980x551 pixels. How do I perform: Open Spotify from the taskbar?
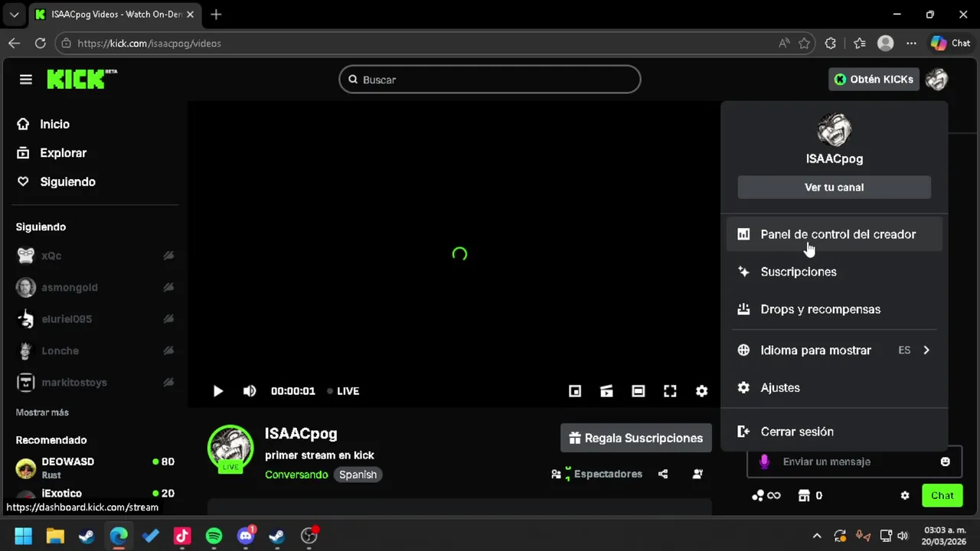(214, 536)
